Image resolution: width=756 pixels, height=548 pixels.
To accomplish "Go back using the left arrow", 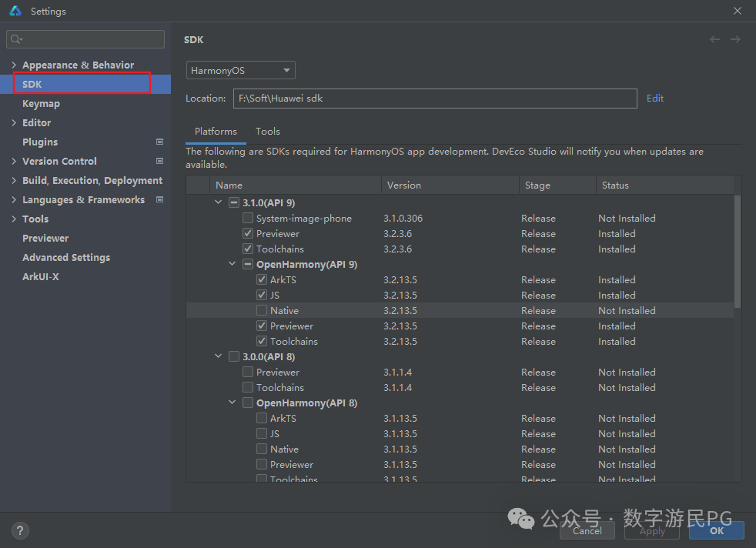I will click(x=714, y=39).
